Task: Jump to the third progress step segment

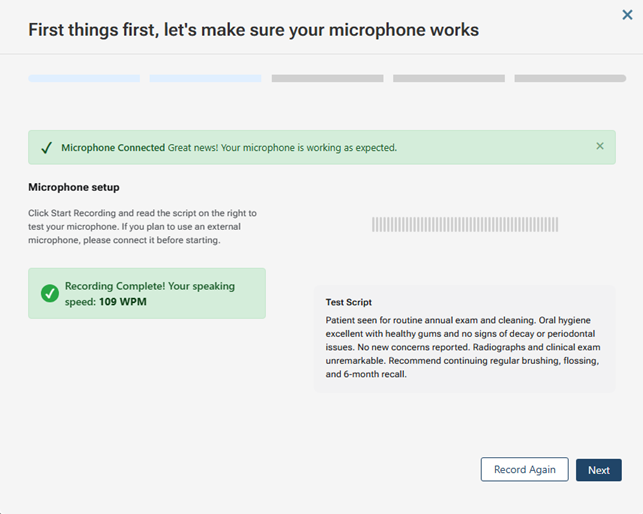Action: pyautogui.click(x=327, y=78)
